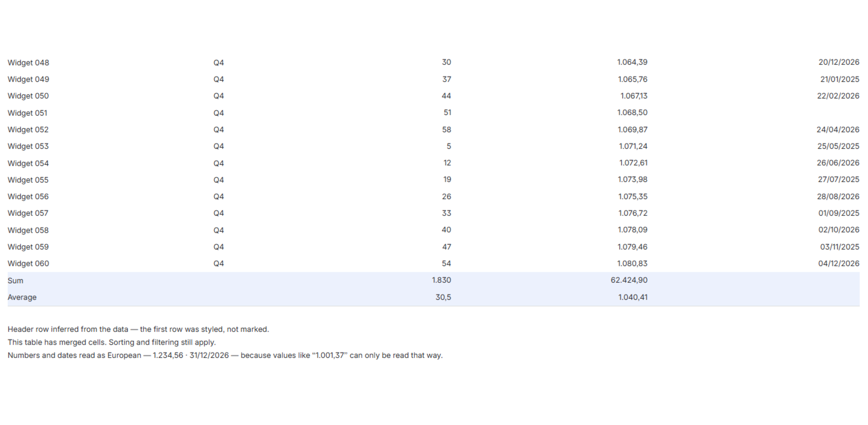Select the Widget 060 date 04/12/2026

coord(838,263)
